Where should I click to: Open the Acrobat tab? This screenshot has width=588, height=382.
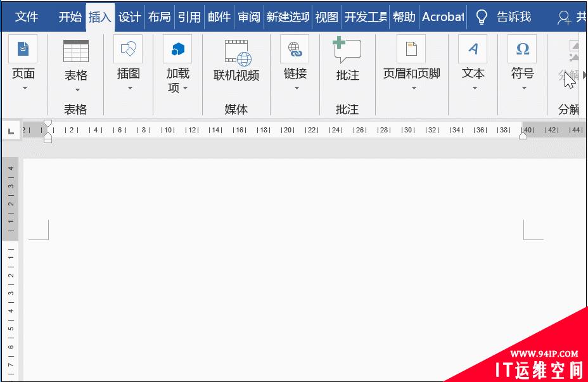pos(444,17)
